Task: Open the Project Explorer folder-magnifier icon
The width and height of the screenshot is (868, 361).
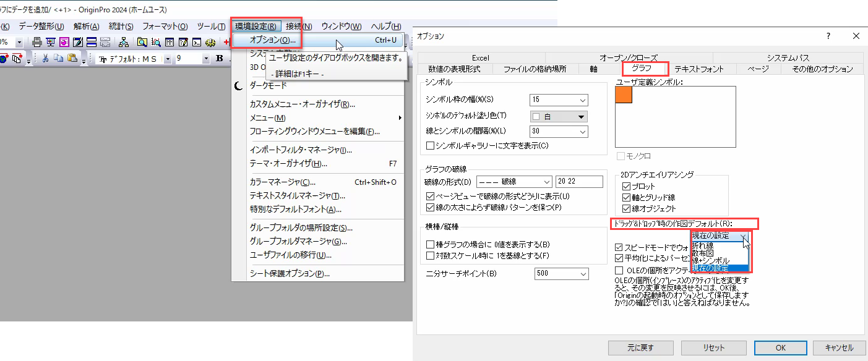Action: [x=142, y=42]
